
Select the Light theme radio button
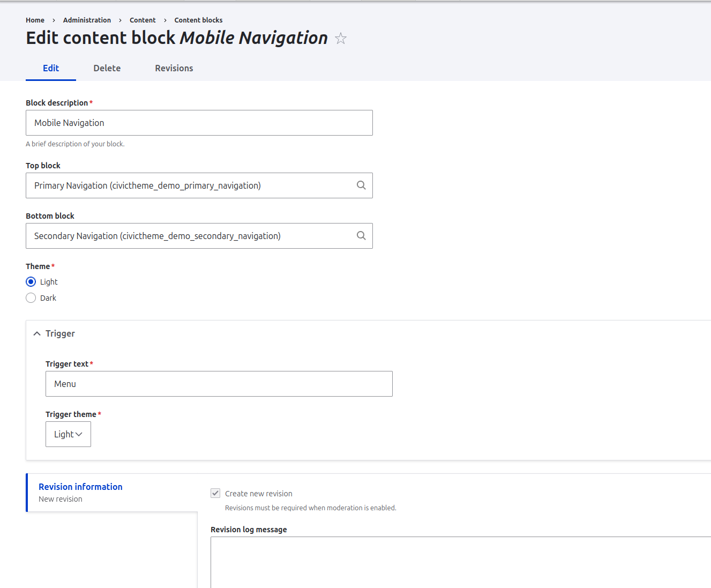coord(31,281)
